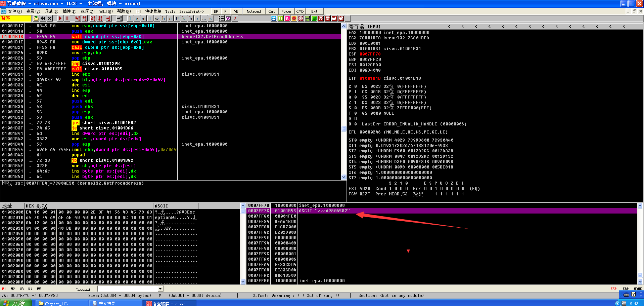The height and width of the screenshot is (306, 644).
Task: Expand the BreakPoint-> menu
Action: point(191,11)
